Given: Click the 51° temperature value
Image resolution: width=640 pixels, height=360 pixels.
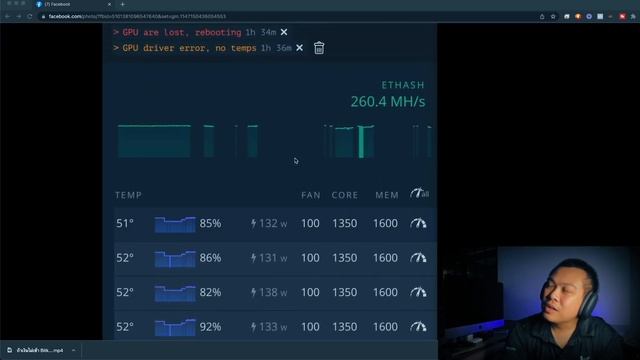Looking at the screenshot, I should (x=124, y=223).
